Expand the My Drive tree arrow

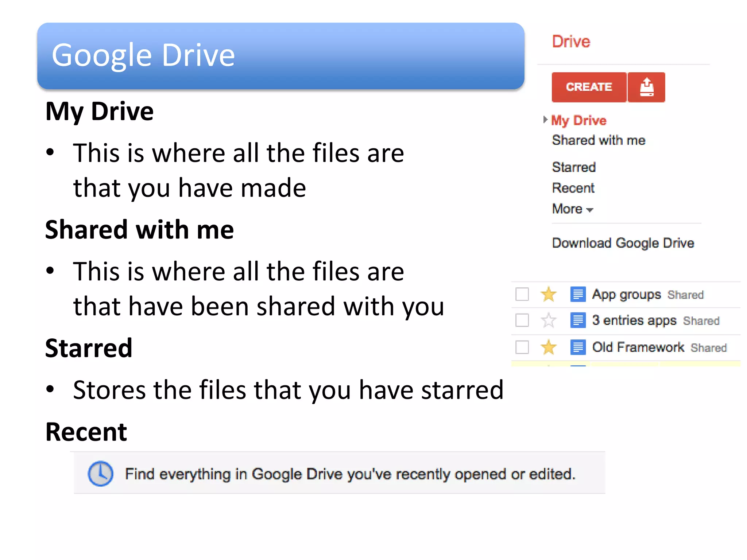point(545,120)
